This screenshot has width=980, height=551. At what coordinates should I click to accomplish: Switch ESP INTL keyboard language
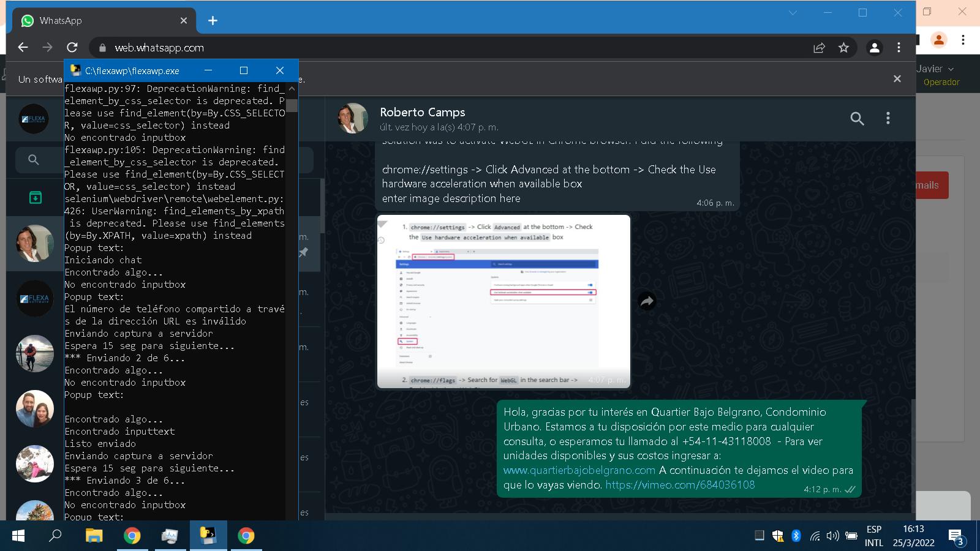pyautogui.click(x=874, y=536)
